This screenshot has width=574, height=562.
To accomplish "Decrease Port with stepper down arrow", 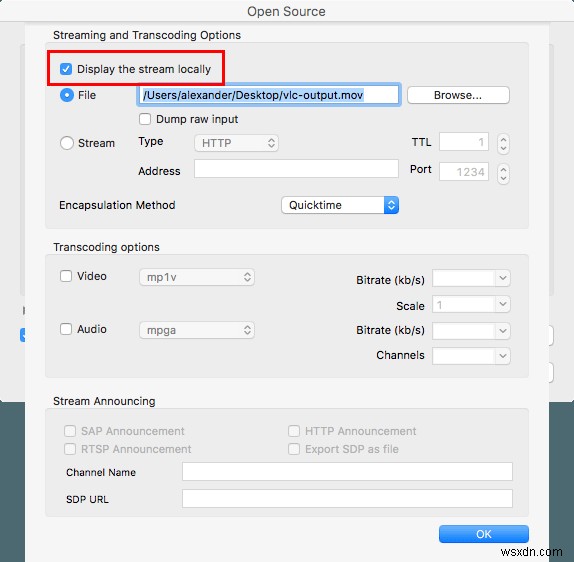I will [x=503, y=178].
